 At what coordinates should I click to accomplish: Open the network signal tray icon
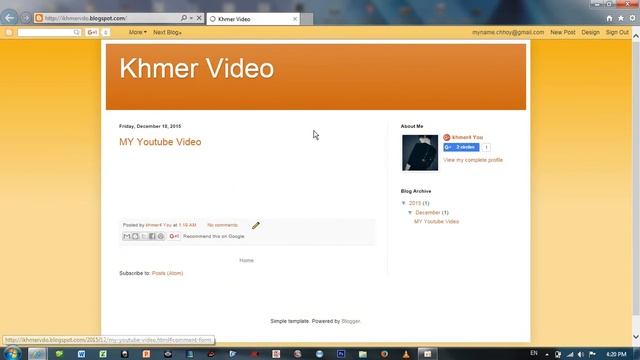(x=570, y=354)
